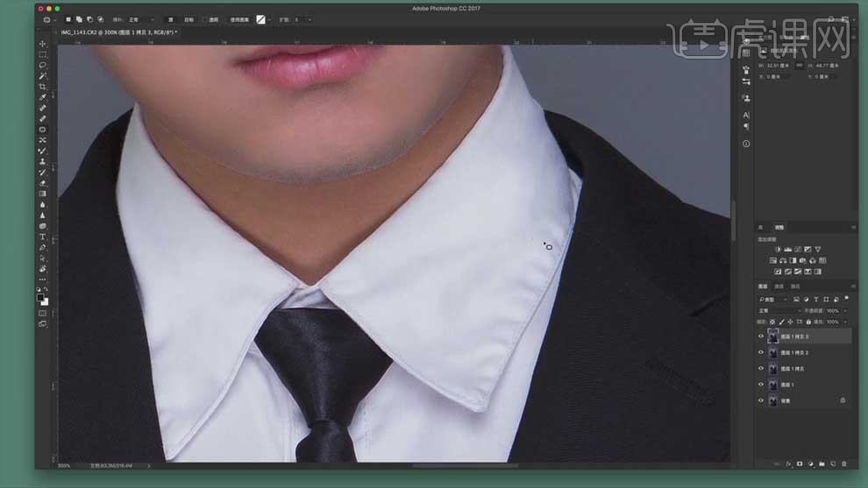This screenshot has height=488, width=868.
Task: Click the Color Balance adjustment icon
Action: (x=783, y=260)
